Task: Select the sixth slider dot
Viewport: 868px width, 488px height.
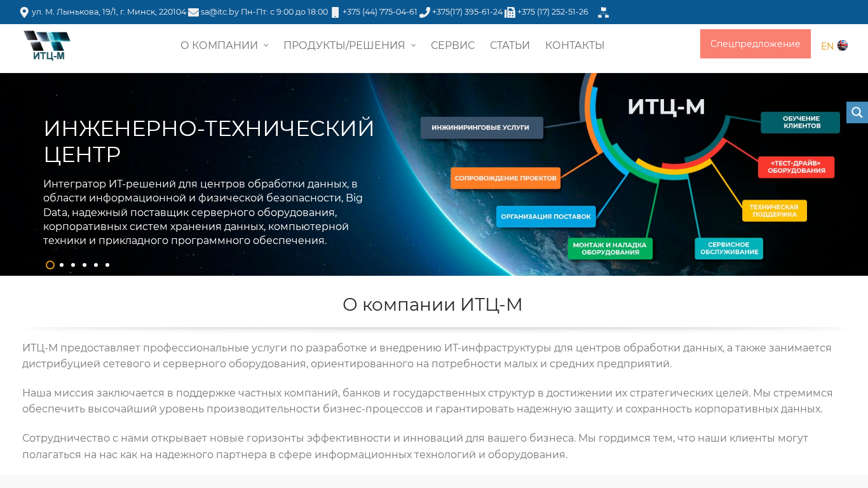Action: point(107,265)
